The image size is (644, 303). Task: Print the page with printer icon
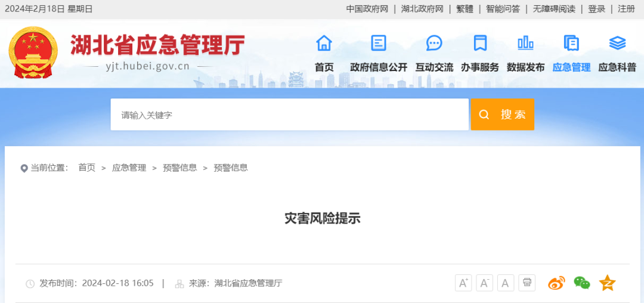527,283
